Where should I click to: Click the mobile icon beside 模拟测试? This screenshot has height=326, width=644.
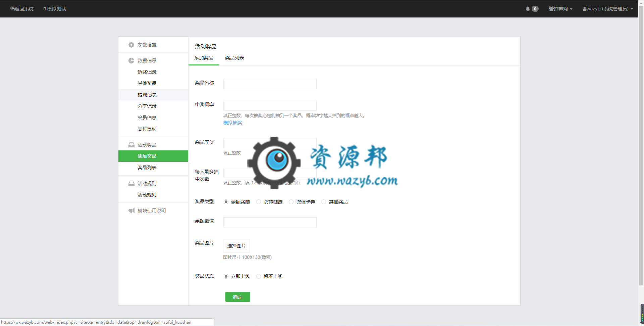point(44,9)
